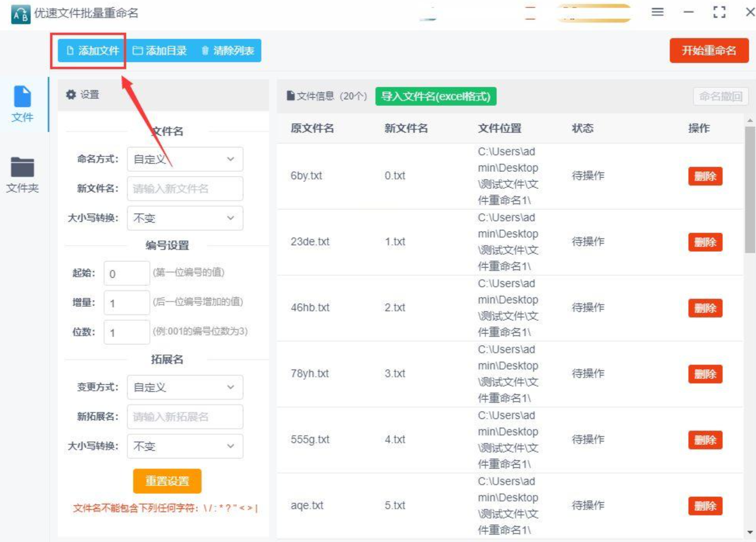This screenshot has height=542, width=756.
Task: Open the extension 变更方式 dropdown
Action: click(x=185, y=387)
